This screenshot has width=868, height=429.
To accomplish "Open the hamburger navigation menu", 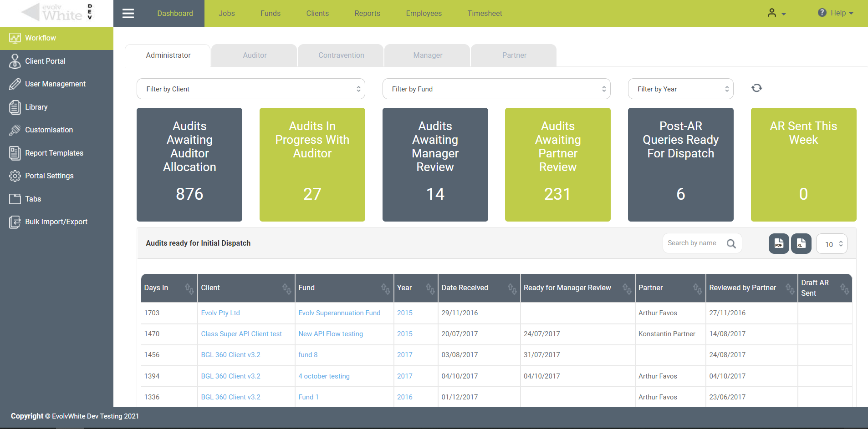I will pos(128,13).
